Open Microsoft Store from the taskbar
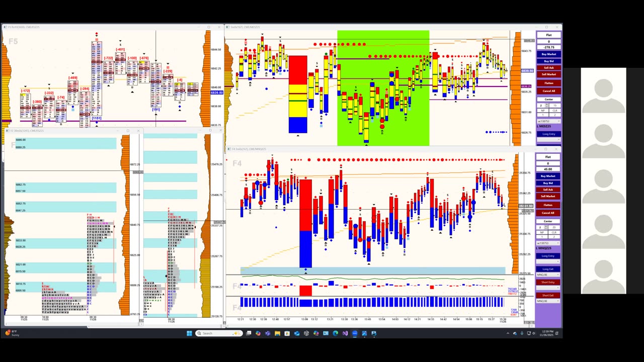This screenshot has height=362, width=644. pyautogui.click(x=287, y=333)
